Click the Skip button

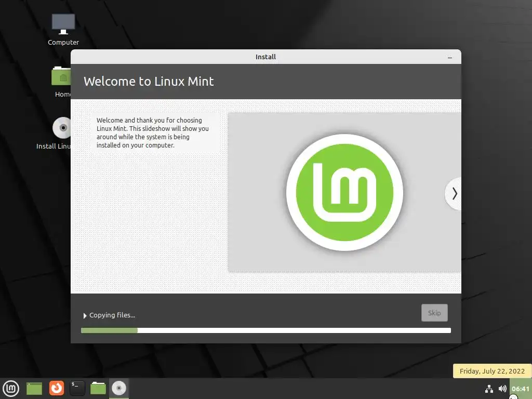[434, 313]
